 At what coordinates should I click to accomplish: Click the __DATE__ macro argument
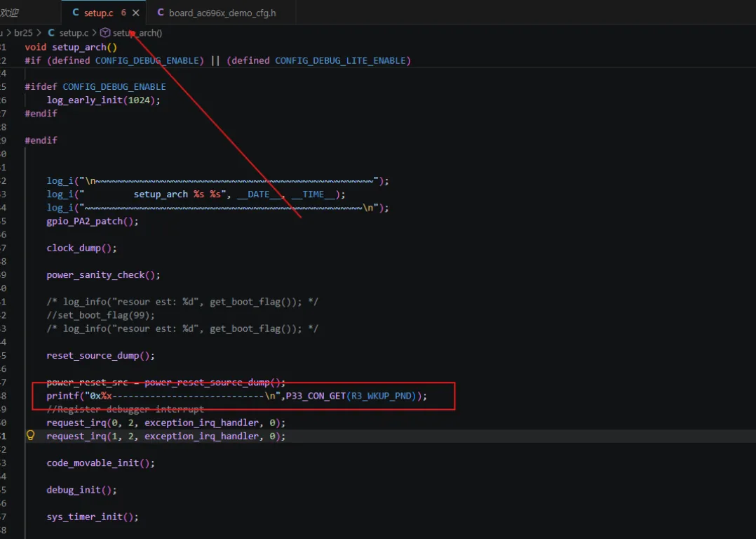[258, 194]
